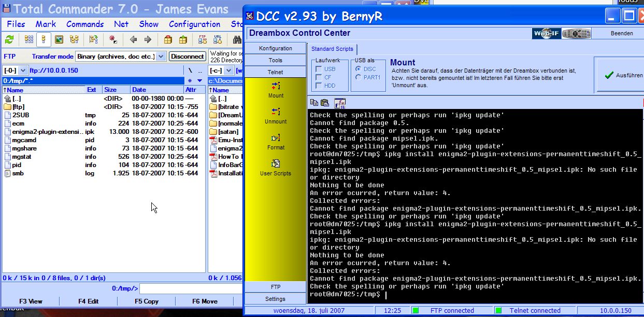Open the remote control icon in DCC
Image resolution: width=644 pixels, height=317 pixels.
577,33
